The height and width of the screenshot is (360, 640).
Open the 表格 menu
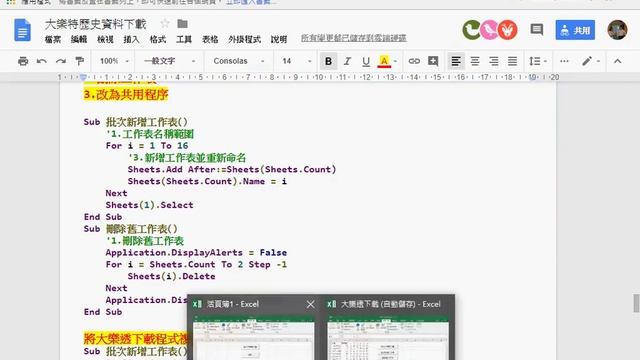click(210, 39)
